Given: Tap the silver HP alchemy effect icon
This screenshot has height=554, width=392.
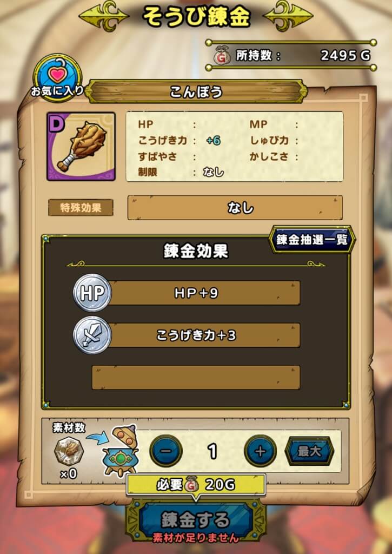Looking at the screenshot, I should coord(92,293).
